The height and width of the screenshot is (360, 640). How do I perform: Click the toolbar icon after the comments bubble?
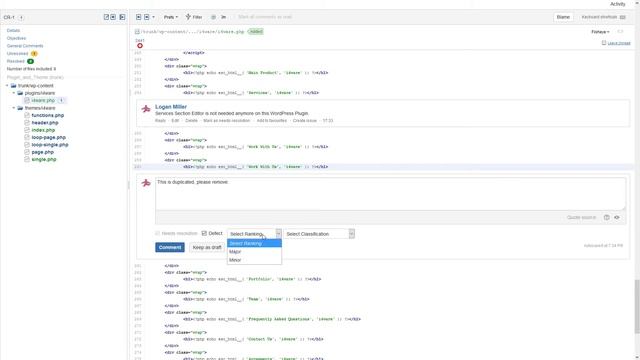point(223,17)
